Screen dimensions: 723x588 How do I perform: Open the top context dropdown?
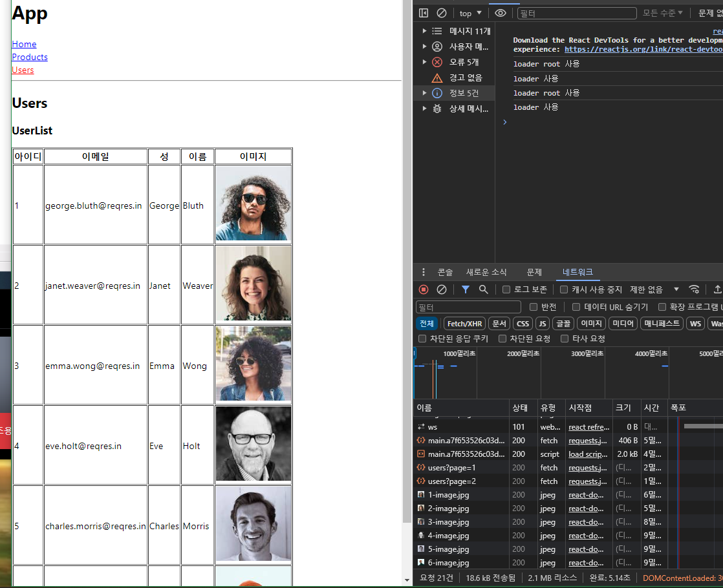pos(470,14)
